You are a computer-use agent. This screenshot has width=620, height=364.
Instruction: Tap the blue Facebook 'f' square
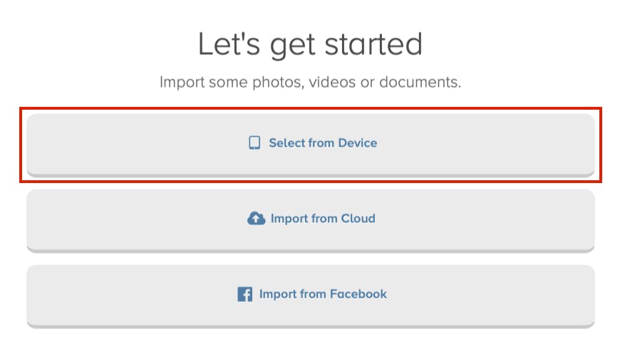pyautogui.click(x=244, y=294)
